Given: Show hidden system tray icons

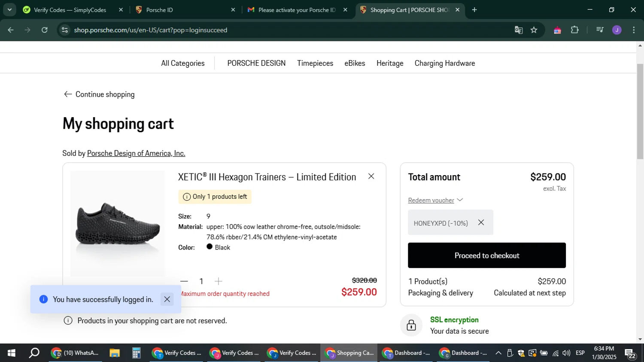Looking at the screenshot, I should (498, 353).
